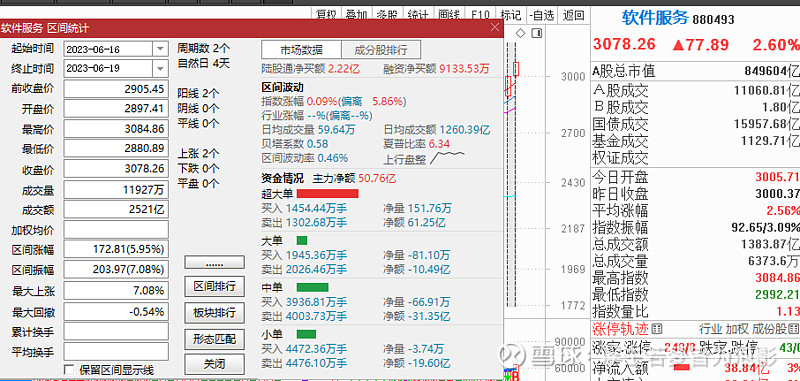Click the -自选 toolbar item

tap(542, 15)
